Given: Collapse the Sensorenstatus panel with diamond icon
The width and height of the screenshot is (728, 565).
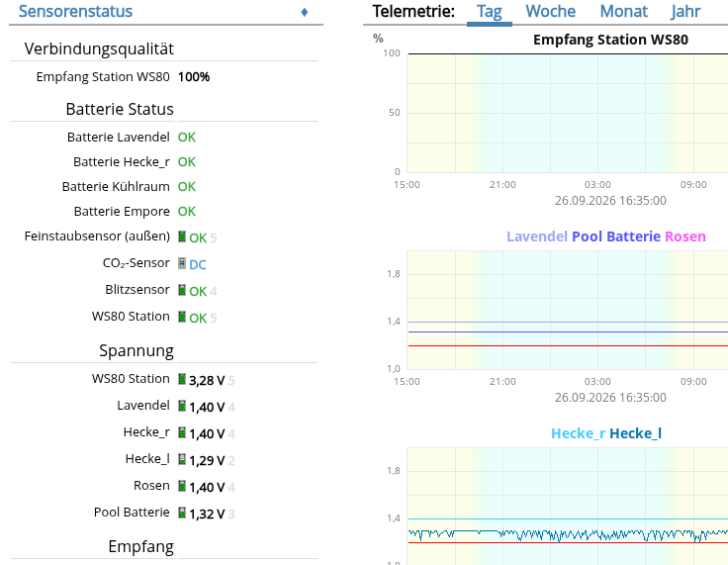Looking at the screenshot, I should pyautogui.click(x=305, y=12).
